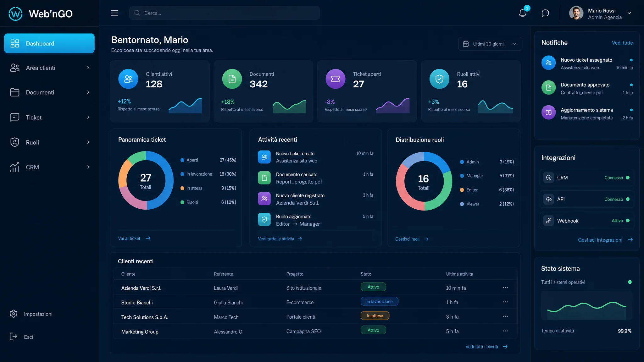Open Vedi tutte le attività link
This screenshot has height=362, width=644.
click(280, 239)
